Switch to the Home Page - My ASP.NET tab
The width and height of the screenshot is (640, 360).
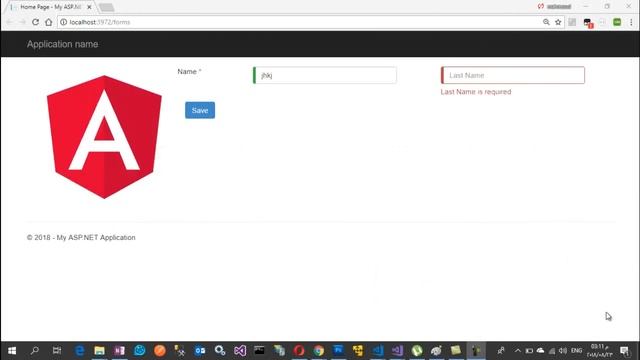(50, 7)
